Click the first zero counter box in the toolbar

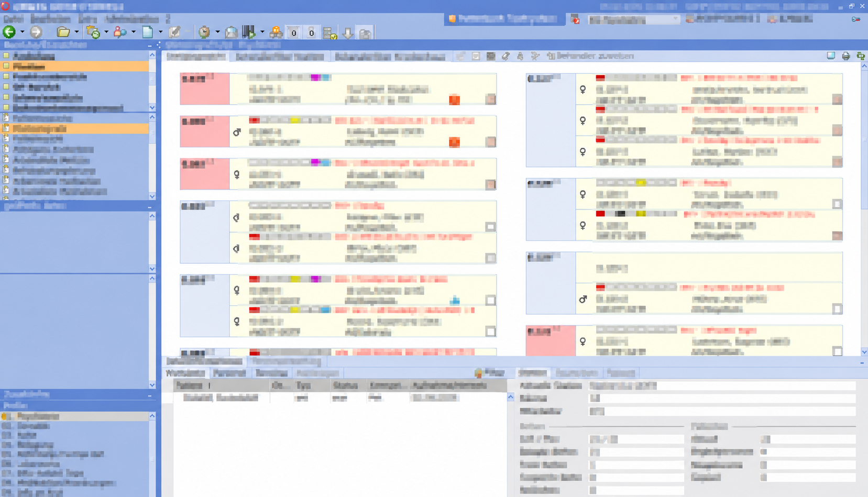(293, 33)
